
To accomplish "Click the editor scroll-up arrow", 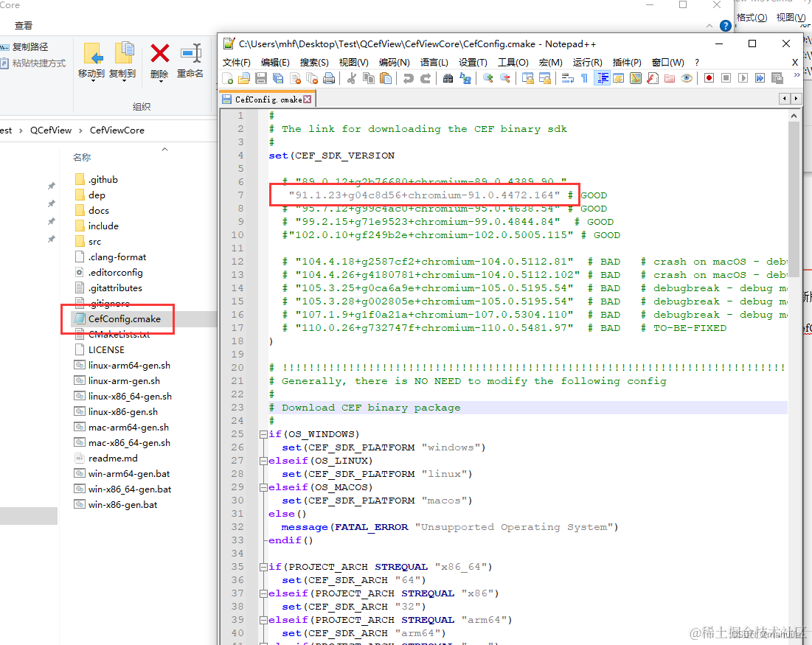I will tap(794, 116).
